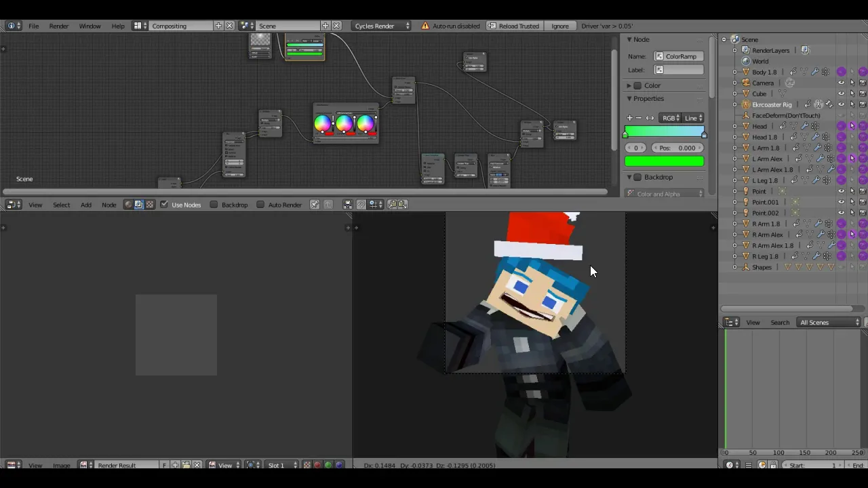Viewport: 868px width, 488px height.
Task: Open the Help menu
Action: pos(118,26)
